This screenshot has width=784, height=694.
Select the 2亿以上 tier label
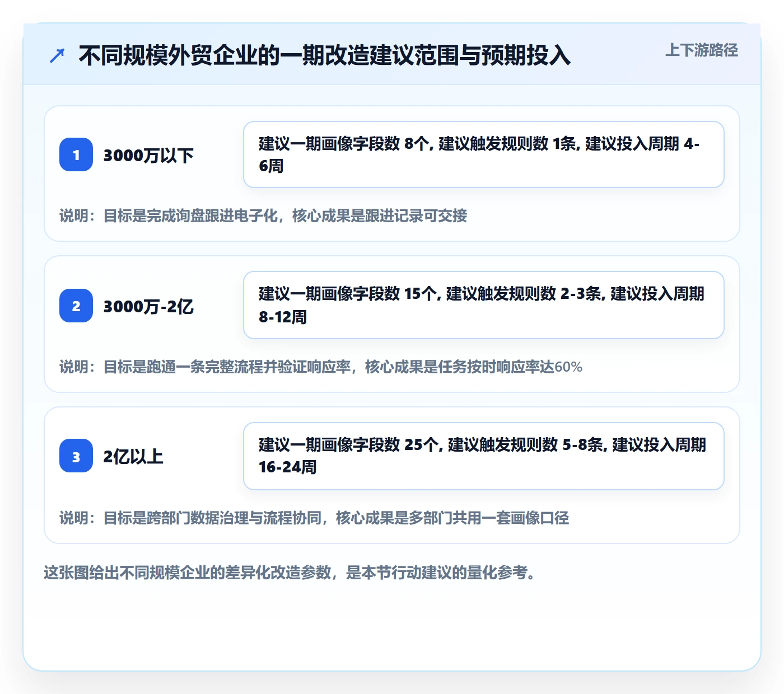133,456
